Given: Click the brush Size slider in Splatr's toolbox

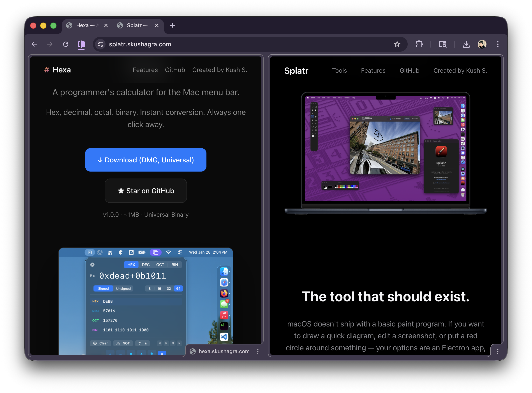Looking at the screenshot, I should click(313, 136).
